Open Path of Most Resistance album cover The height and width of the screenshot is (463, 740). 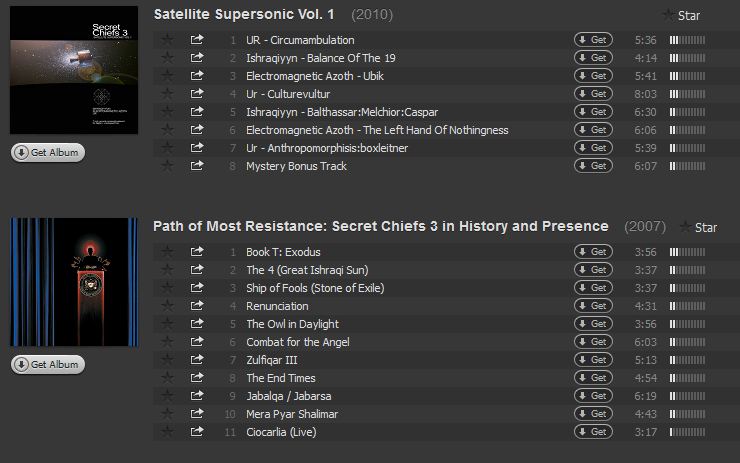75,282
